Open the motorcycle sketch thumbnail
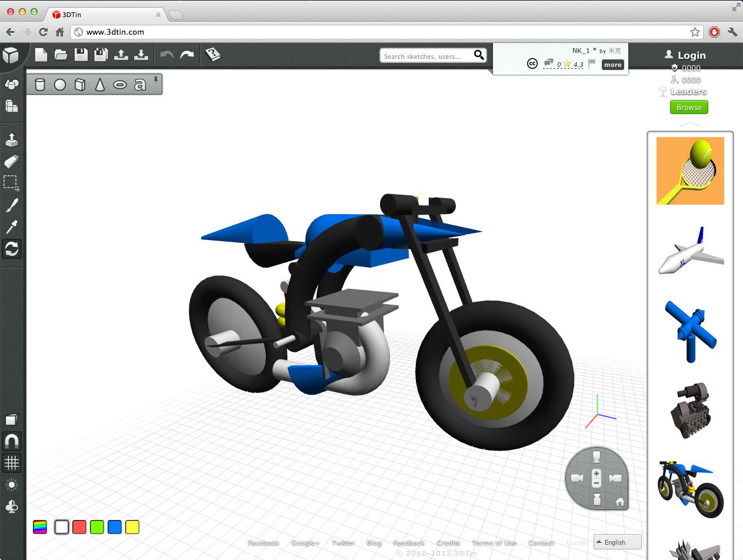This screenshot has width=743, height=560. pyautogui.click(x=690, y=489)
